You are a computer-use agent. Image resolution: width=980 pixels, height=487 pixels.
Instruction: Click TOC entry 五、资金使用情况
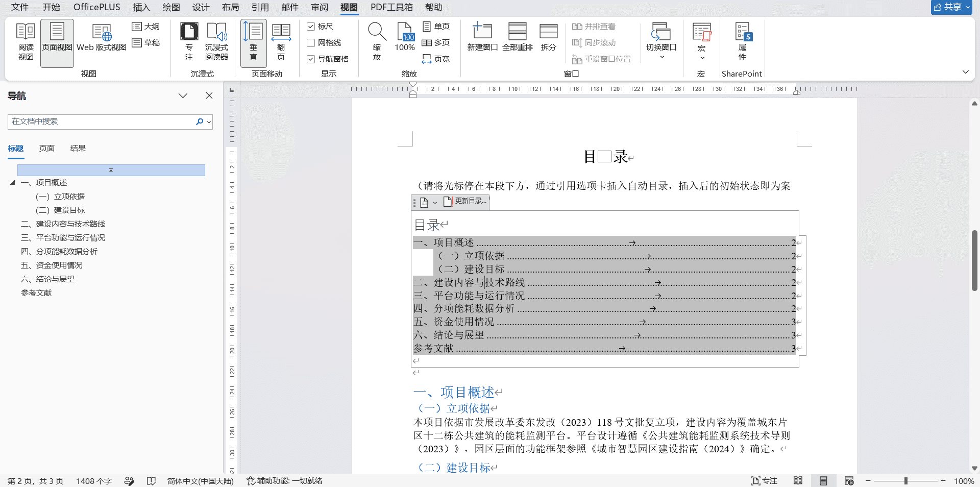point(604,322)
